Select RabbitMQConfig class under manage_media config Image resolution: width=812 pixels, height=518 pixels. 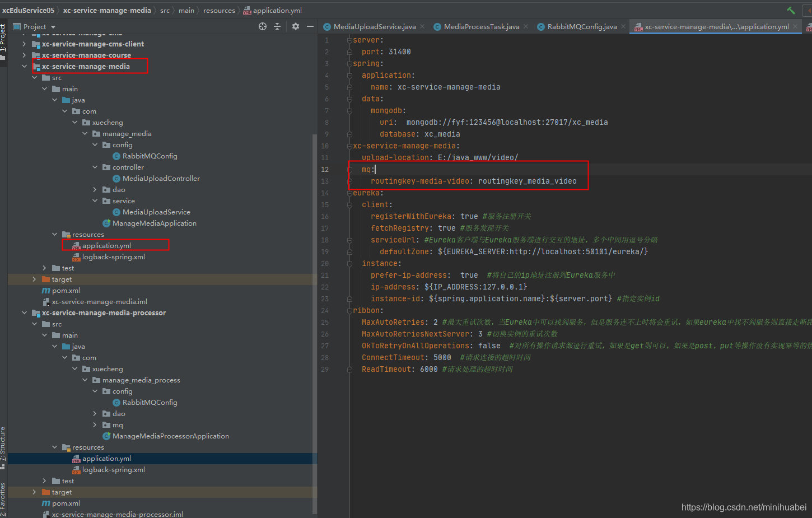point(150,156)
